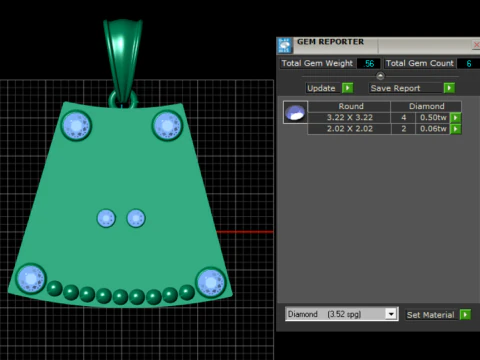The width and height of the screenshot is (480, 360).
Task: Select the top-left gem on the pendant
Action: point(76,126)
